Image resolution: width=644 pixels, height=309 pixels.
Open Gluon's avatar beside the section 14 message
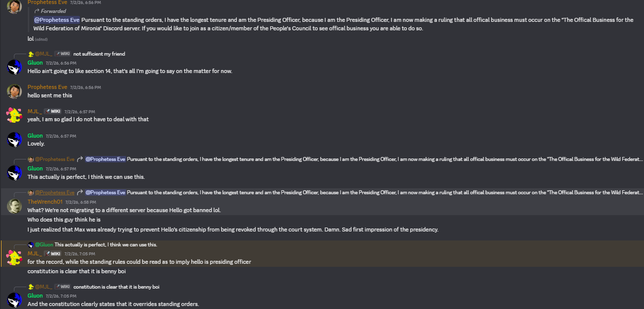14,67
